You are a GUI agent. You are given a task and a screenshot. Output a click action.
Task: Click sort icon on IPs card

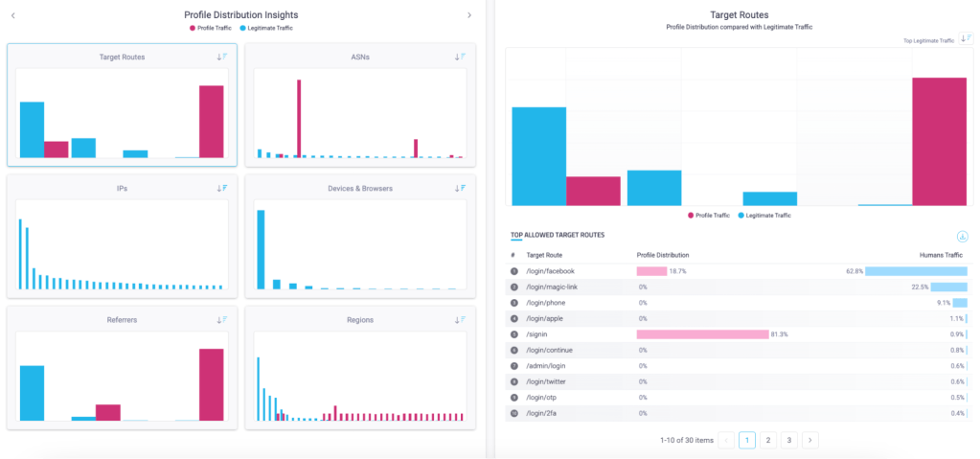(x=222, y=188)
